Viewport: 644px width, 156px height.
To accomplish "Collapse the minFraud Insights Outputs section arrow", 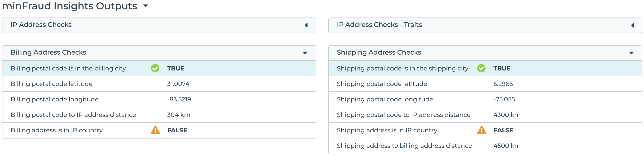I will click(146, 6).
